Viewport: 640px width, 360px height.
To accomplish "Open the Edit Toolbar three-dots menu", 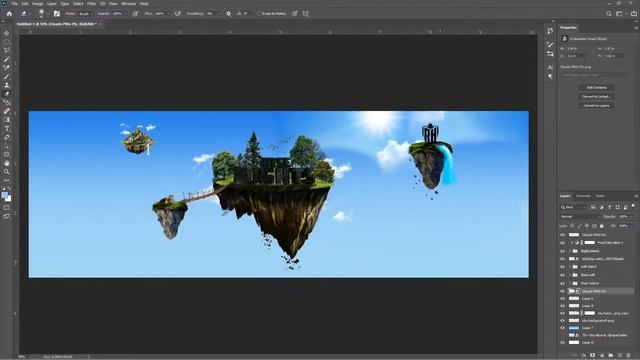I will (x=7, y=180).
